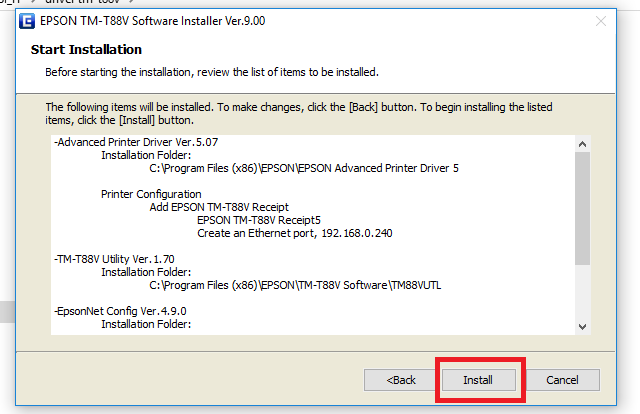Click the 'Start Installation' heading
The height and width of the screenshot is (414, 640).
click(x=86, y=49)
